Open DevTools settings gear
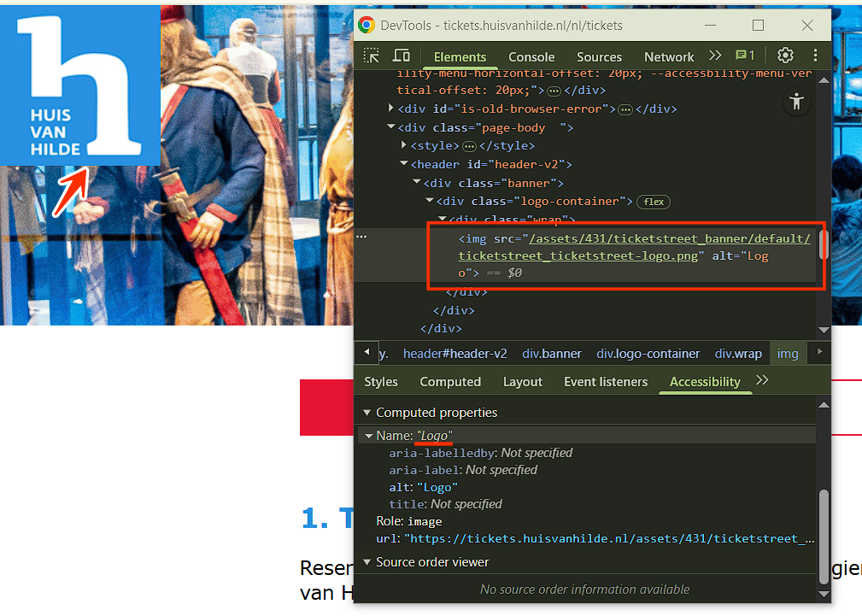 [785, 56]
